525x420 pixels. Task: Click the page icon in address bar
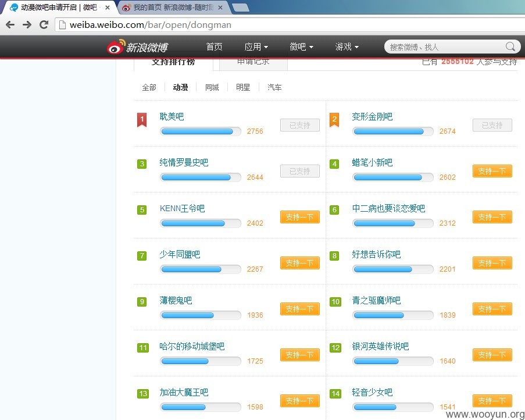coord(62,25)
